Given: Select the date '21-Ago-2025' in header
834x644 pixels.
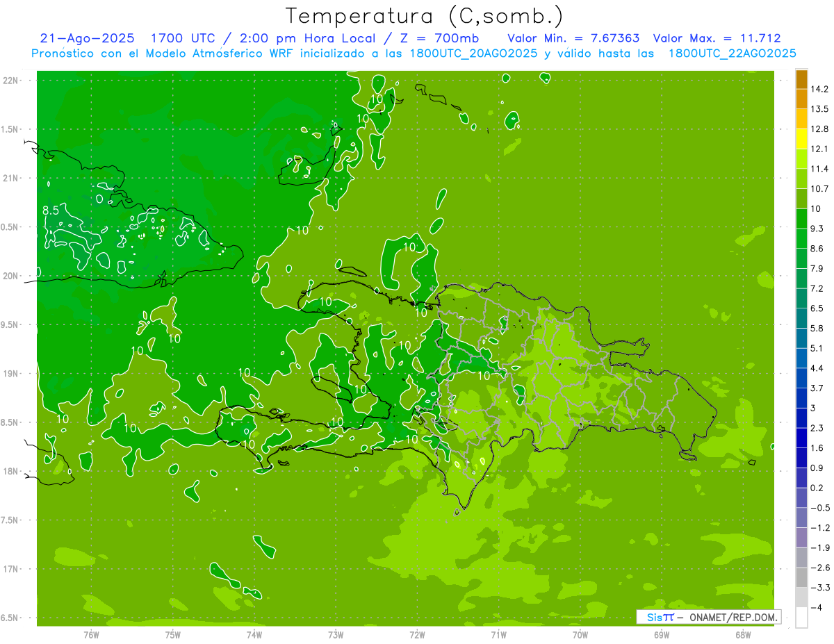Looking at the screenshot, I should [87, 39].
